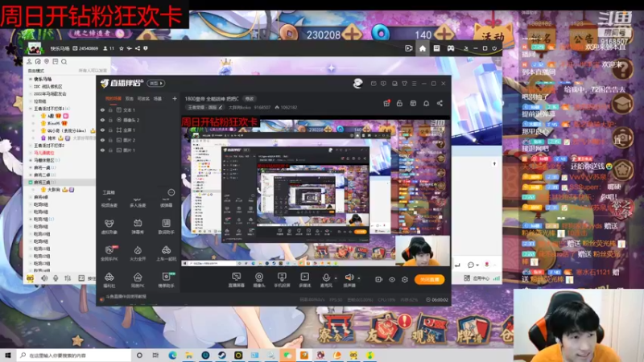Screen dimensions: 644x362
Task: Toggle visibility of the 全屏 1 source
Action: 102,130
